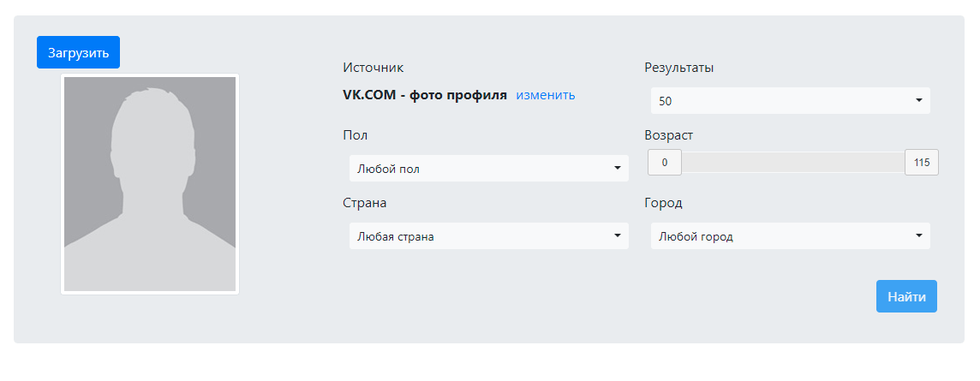Click the minimum age handle showing 0
This screenshot has height=381, width=980.
point(665,163)
